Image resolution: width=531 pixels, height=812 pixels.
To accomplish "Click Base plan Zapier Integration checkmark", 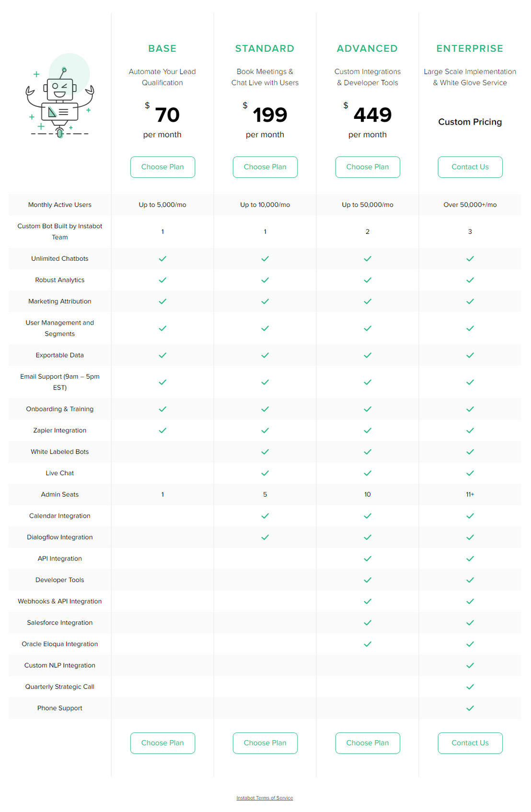I will coord(162,430).
